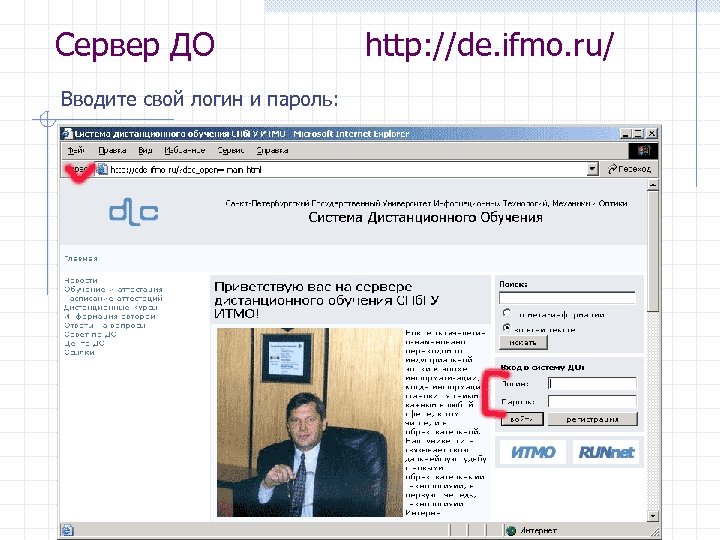Click the Windows flag throbber icon

[x=643, y=151]
